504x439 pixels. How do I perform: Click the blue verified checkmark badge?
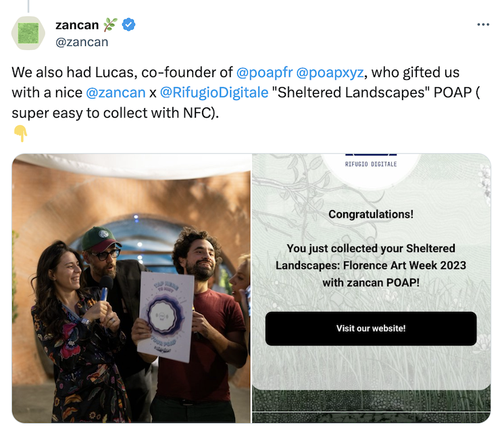(128, 25)
